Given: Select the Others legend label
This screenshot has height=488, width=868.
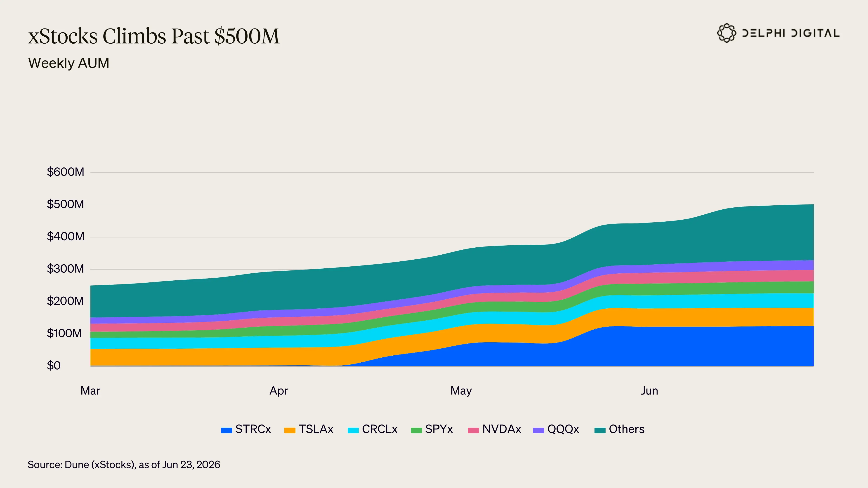Looking at the screenshot, I should coord(627,429).
